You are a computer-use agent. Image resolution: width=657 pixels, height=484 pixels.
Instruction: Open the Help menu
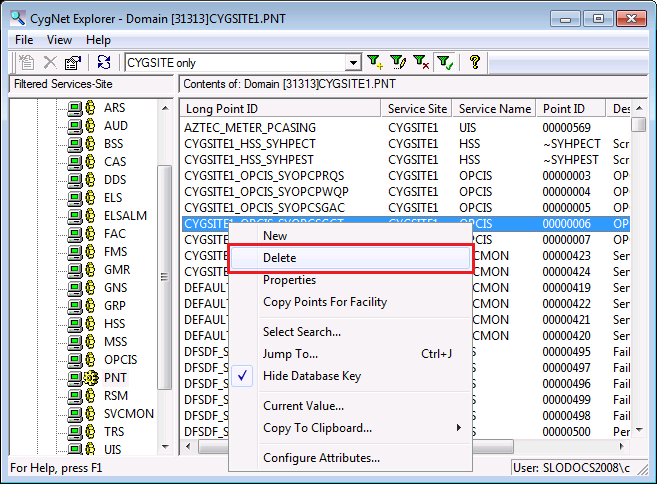pos(98,40)
